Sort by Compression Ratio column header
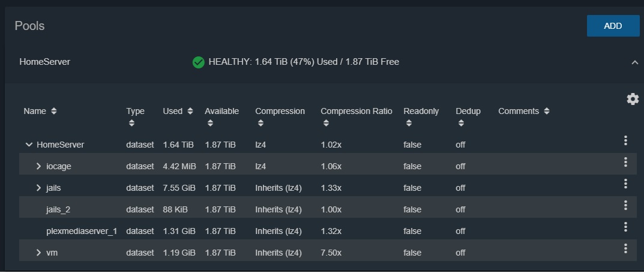This screenshot has height=276, width=644. 356,112
